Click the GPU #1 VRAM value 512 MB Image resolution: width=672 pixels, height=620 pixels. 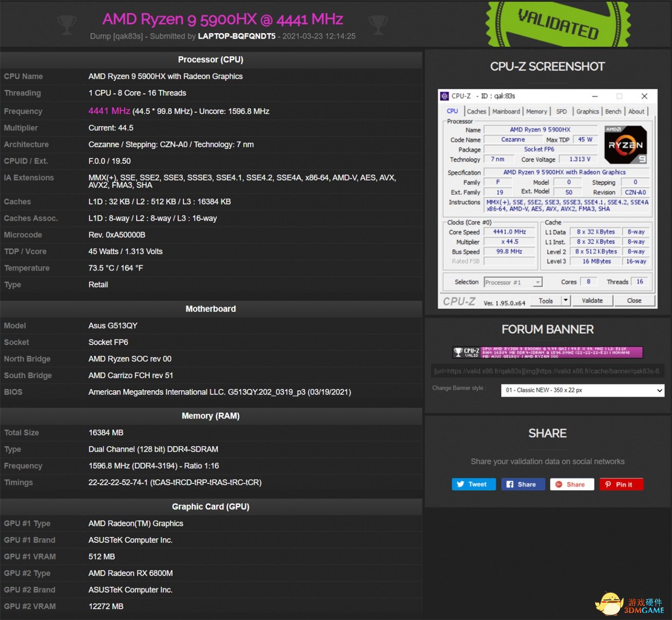point(102,557)
